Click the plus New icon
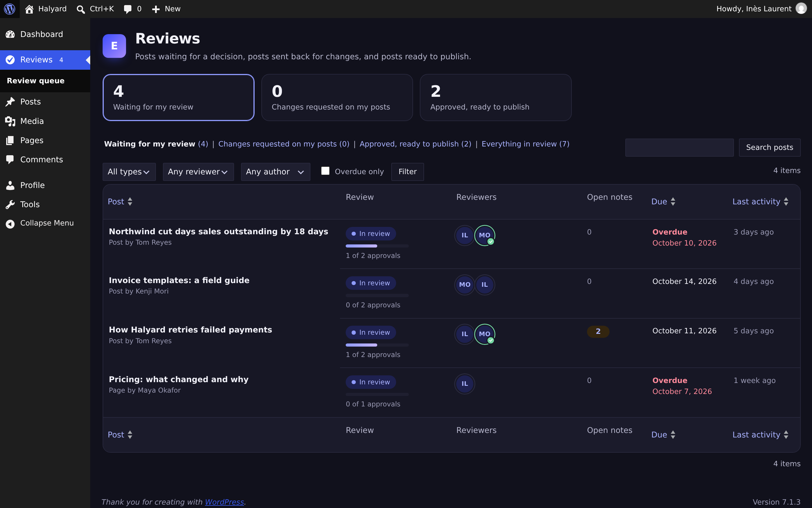This screenshot has height=508, width=812. click(156, 9)
